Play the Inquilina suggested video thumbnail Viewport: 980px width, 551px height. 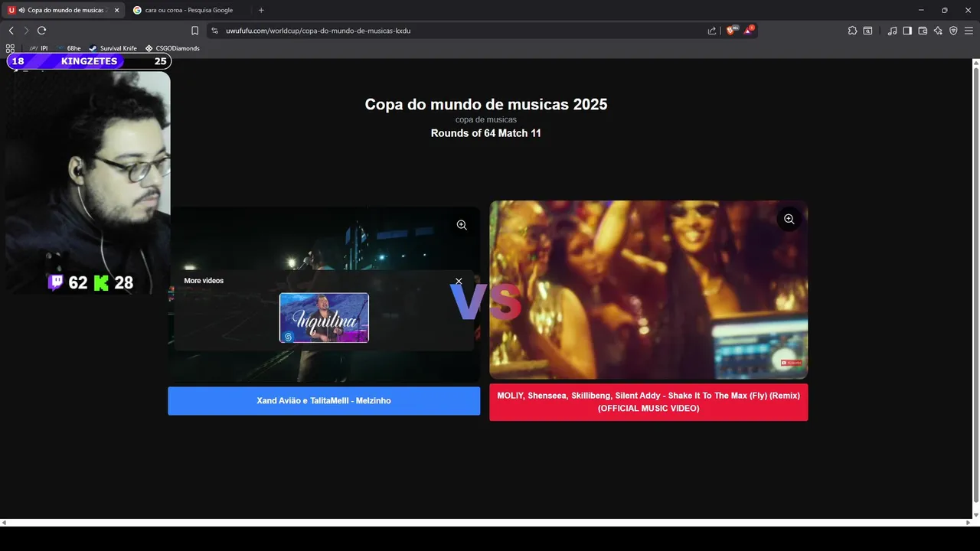click(x=324, y=318)
